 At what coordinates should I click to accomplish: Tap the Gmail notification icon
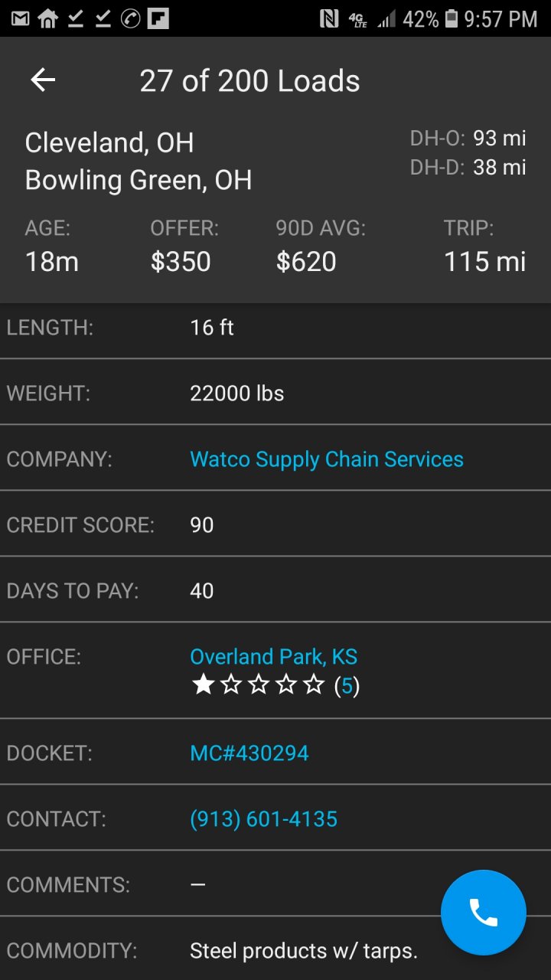pyautogui.click(x=20, y=18)
